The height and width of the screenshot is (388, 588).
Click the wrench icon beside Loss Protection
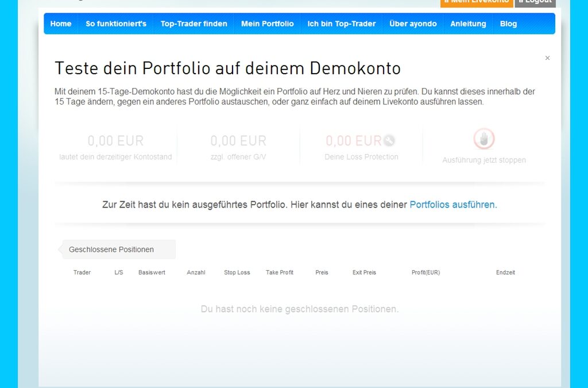tap(389, 140)
